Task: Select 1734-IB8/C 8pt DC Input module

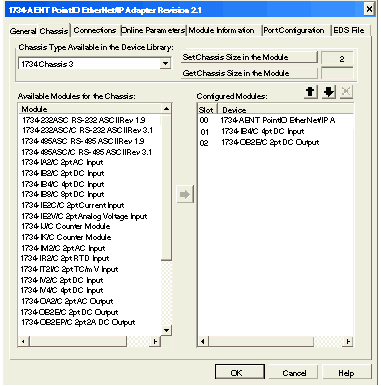Action: (63, 194)
